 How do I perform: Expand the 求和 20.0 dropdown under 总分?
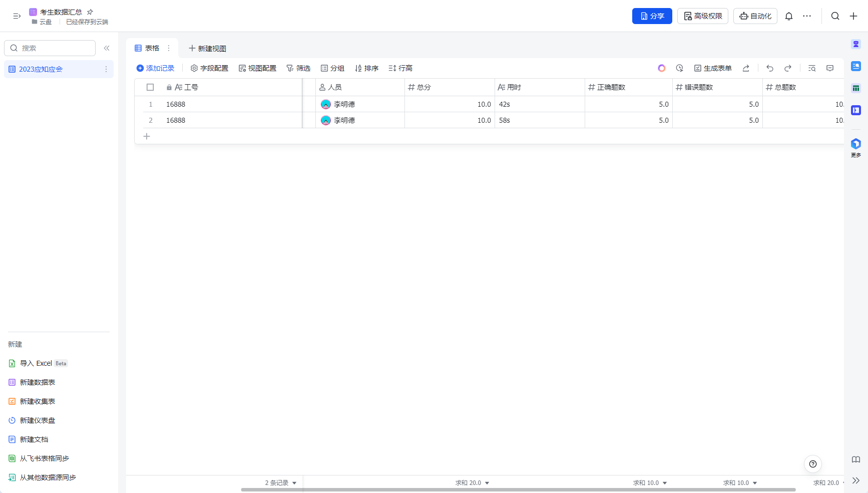tap(472, 483)
